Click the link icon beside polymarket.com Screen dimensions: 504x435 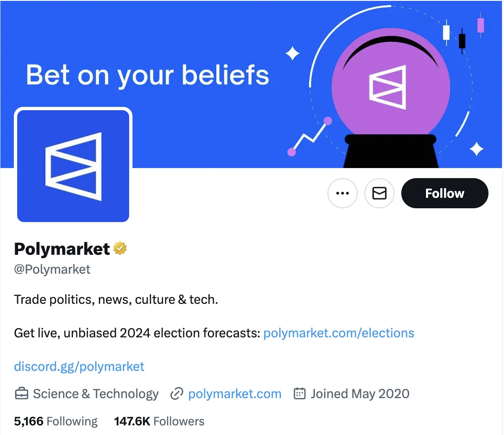click(x=177, y=394)
